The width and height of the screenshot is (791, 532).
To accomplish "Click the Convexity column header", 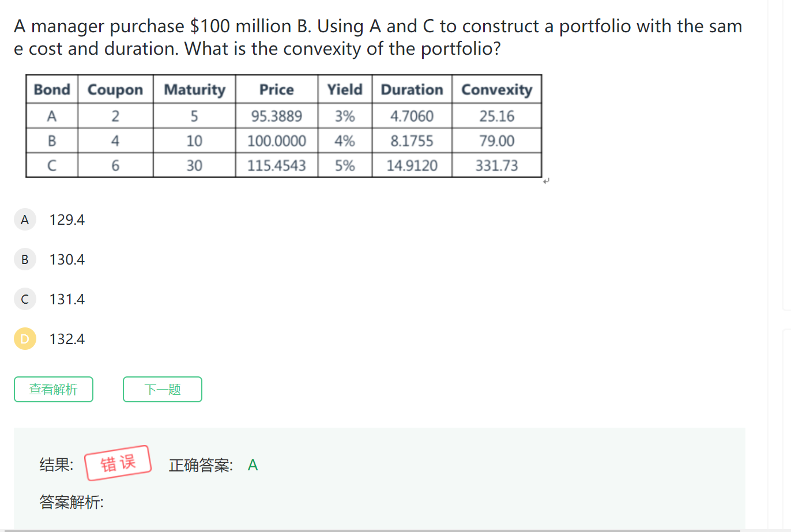I will pyautogui.click(x=496, y=90).
